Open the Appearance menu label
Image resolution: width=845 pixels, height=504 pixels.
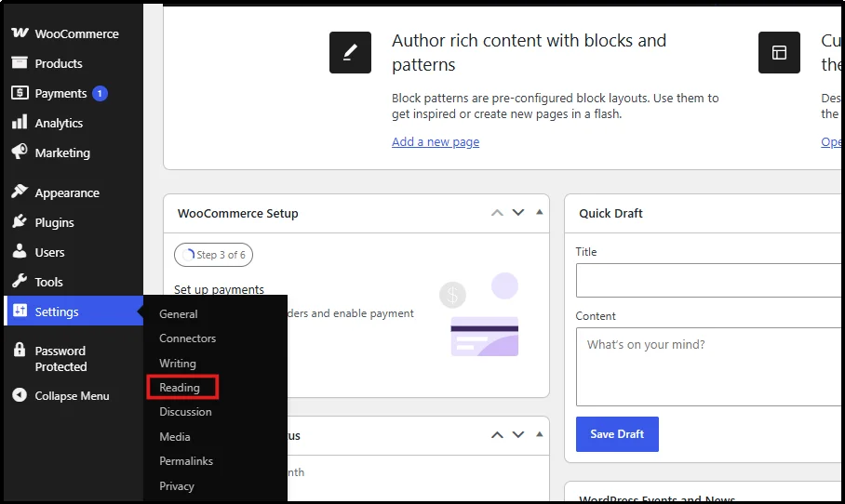tap(67, 192)
